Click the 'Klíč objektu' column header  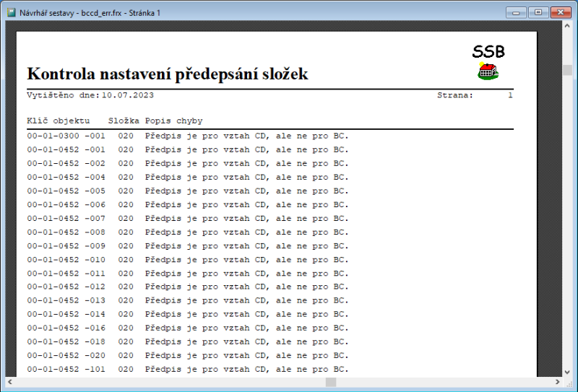(x=59, y=121)
